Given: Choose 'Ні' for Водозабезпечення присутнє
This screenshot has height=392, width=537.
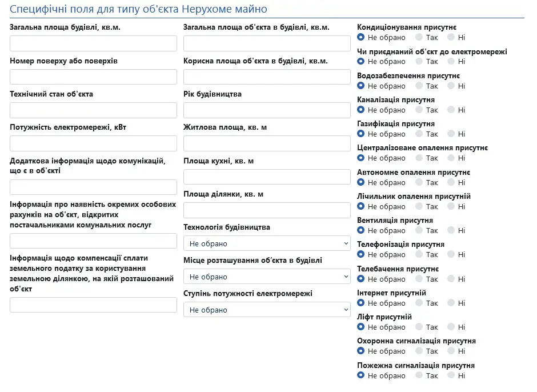Looking at the screenshot, I should pyautogui.click(x=451, y=86).
